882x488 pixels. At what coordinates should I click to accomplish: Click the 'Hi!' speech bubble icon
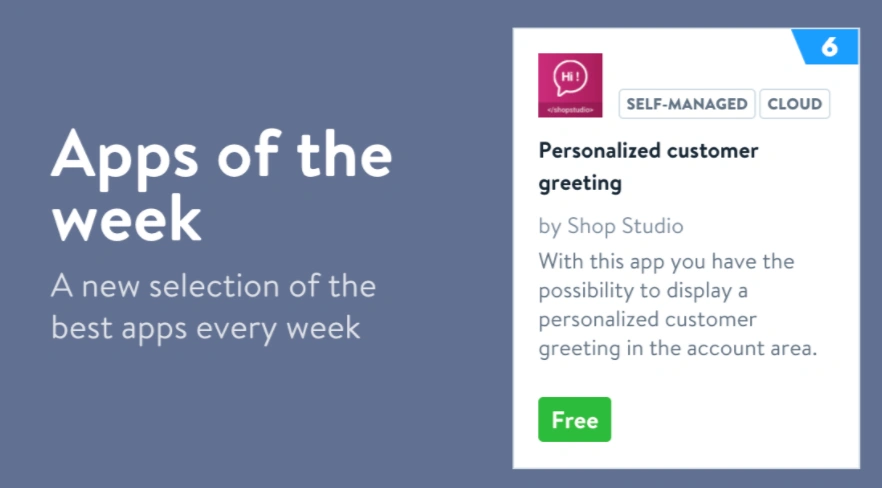[569, 78]
